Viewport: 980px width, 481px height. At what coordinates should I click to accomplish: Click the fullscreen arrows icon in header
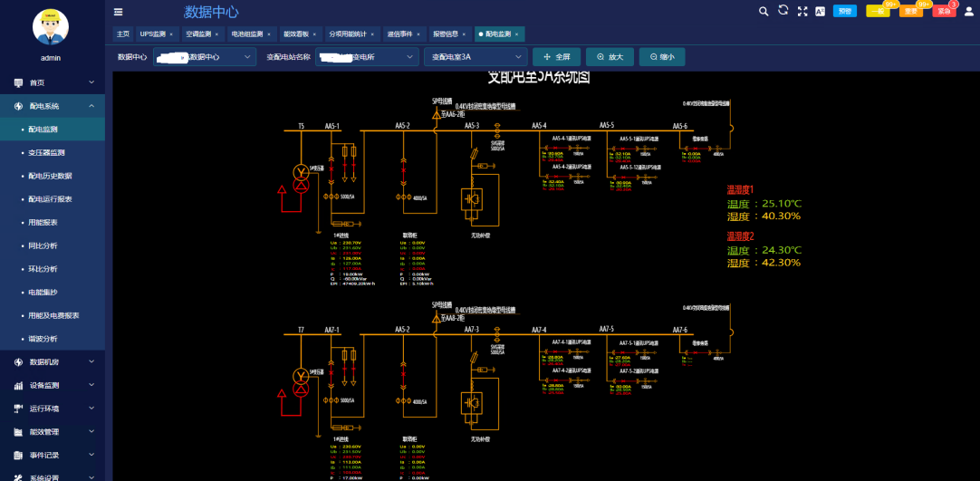pyautogui.click(x=802, y=11)
